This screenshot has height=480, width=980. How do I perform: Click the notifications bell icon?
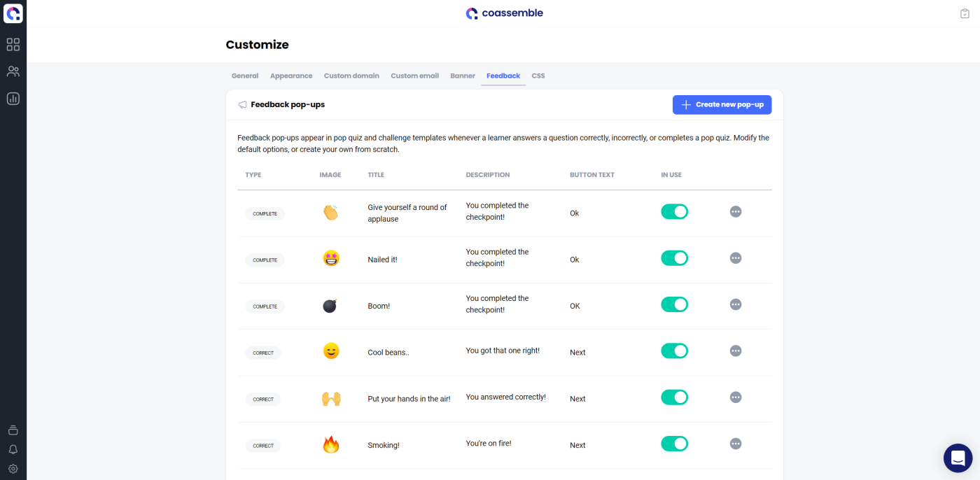(x=13, y=449)
